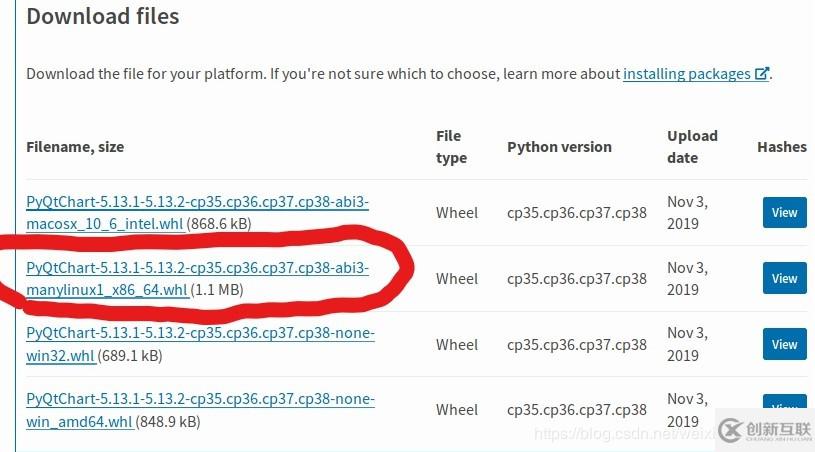815x452 pixels.
Task: Click the upload date in win32 row
Action: (687, 344)
